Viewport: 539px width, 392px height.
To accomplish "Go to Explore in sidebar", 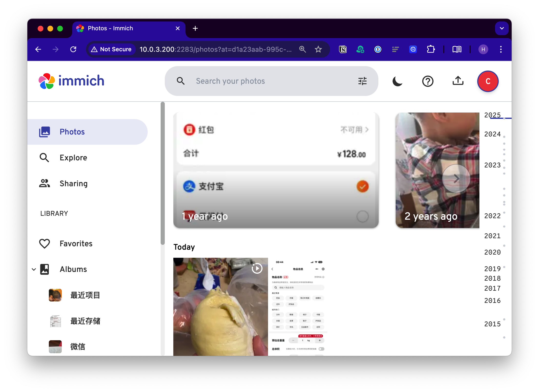I will pyautogui.click(x=73, y=158).
